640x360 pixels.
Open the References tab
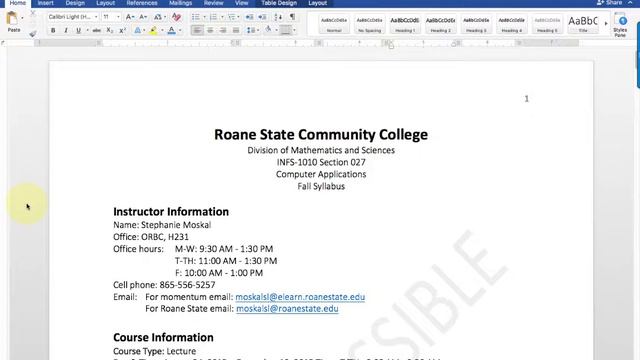click(142, 3)
